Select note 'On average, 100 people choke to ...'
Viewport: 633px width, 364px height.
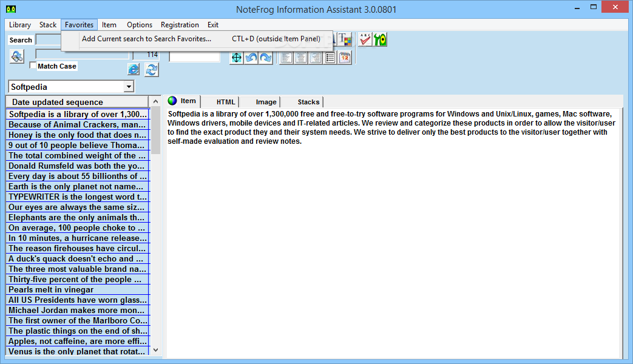click(78, 227)
